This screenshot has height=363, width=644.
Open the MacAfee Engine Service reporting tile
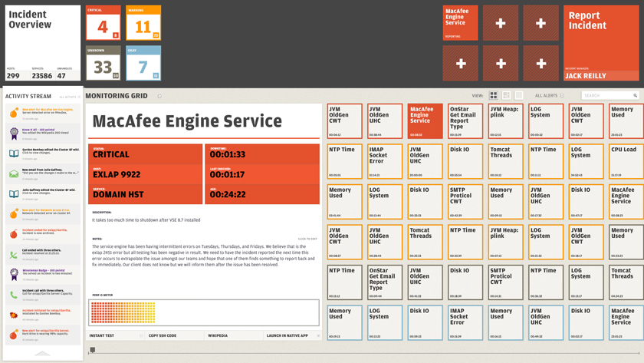(x=461, y=22)
